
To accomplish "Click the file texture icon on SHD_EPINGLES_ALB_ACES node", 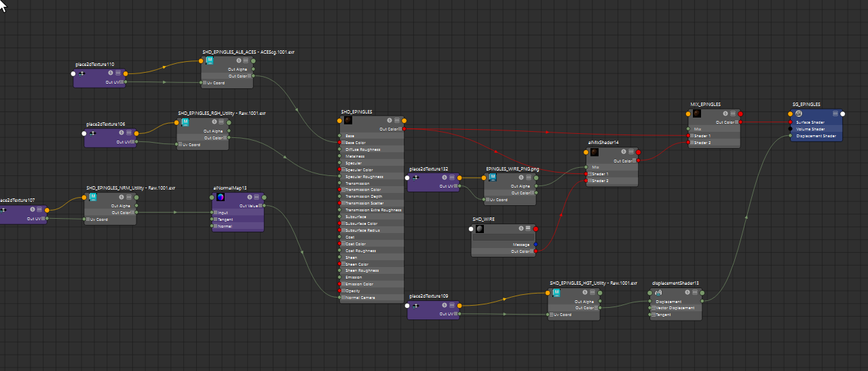I will (210, 60).
